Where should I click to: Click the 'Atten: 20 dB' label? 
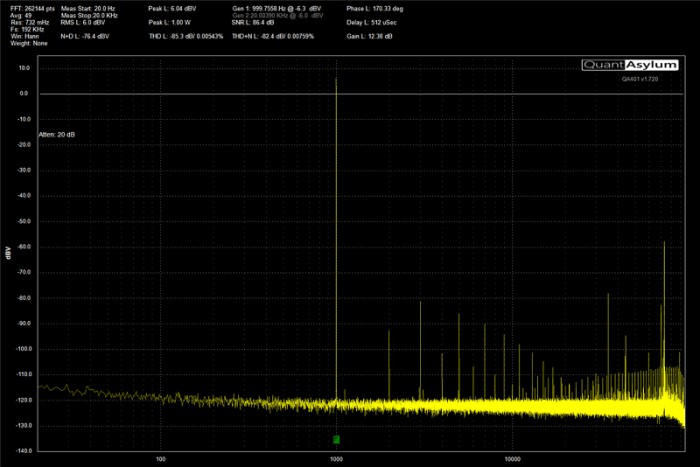pyautogui.click(x=57, y=135)
